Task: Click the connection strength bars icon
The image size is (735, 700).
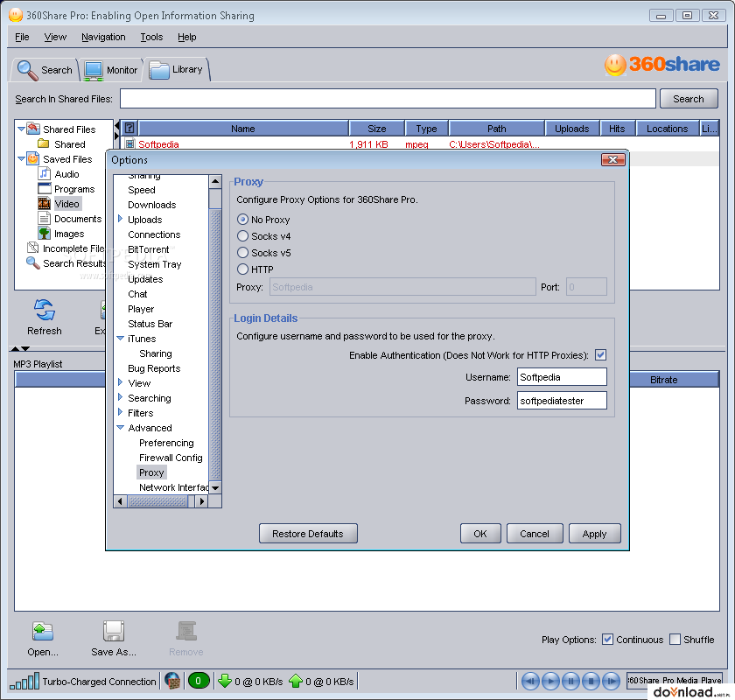Action: [24, 682]
